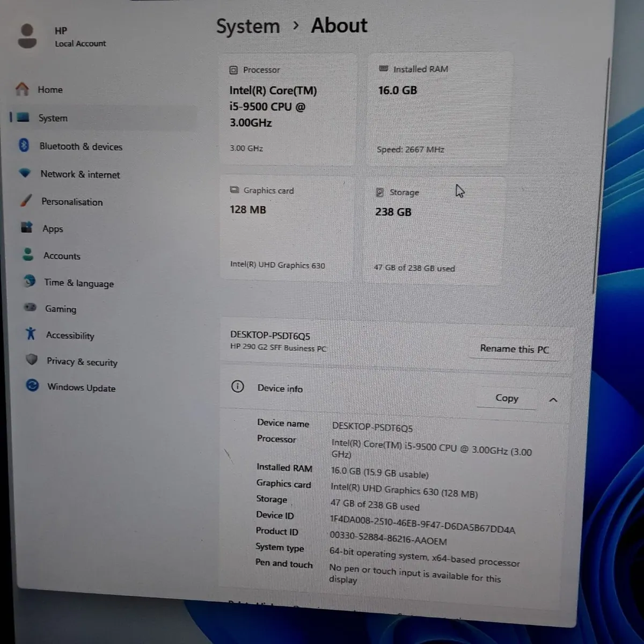Click the Accounts person icon
Viewport: 644px width, 644px height.
click(28, 254)
